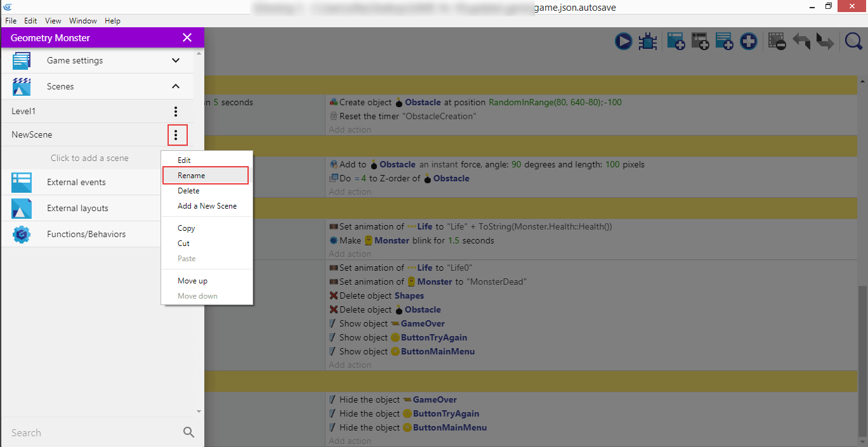Open the File menu
This screenshot has height=447, width=868.
tap(11, 21)
